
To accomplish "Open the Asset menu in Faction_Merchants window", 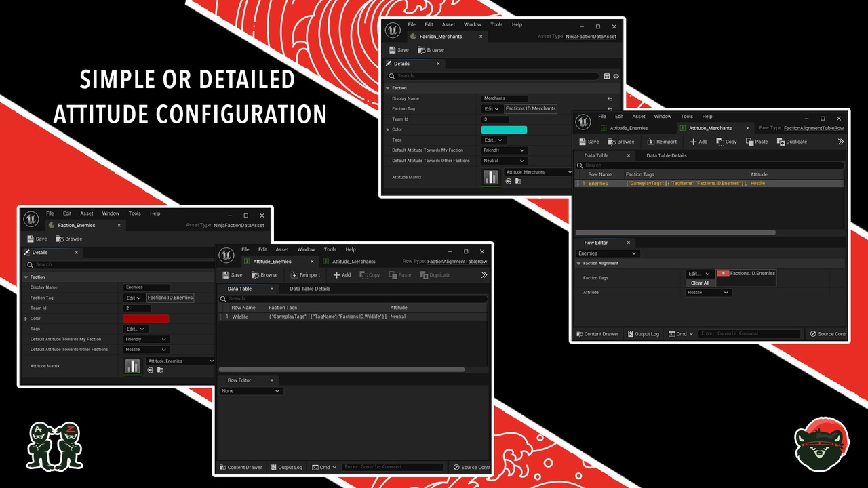I will click(x=448, y=24).
